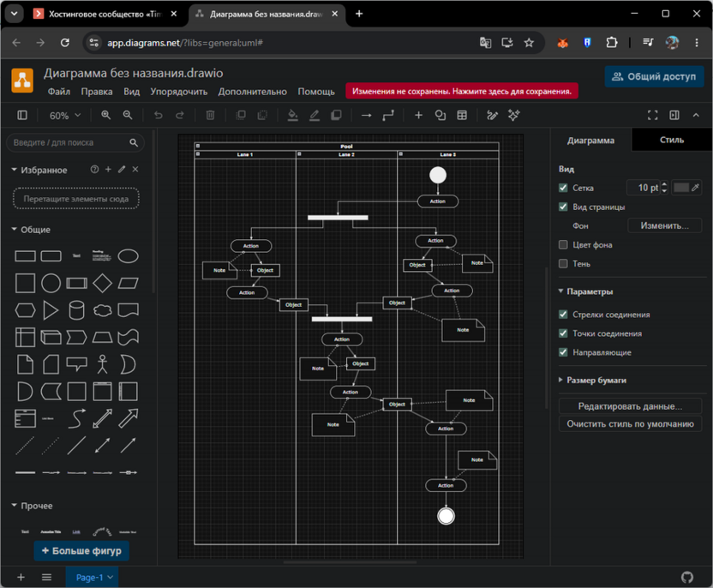
Task: Open the 60% zoom level dropdown
Action: (64, 116)
